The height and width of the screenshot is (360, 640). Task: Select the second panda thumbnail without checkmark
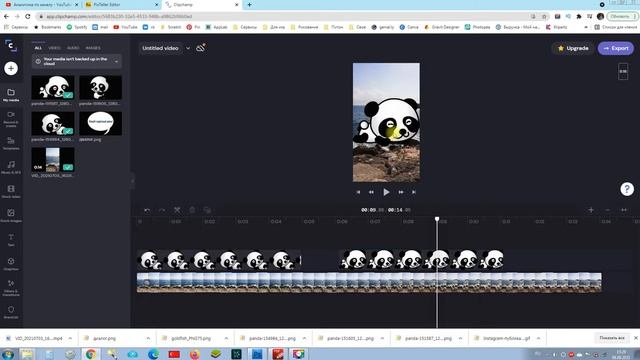[100, 87]
